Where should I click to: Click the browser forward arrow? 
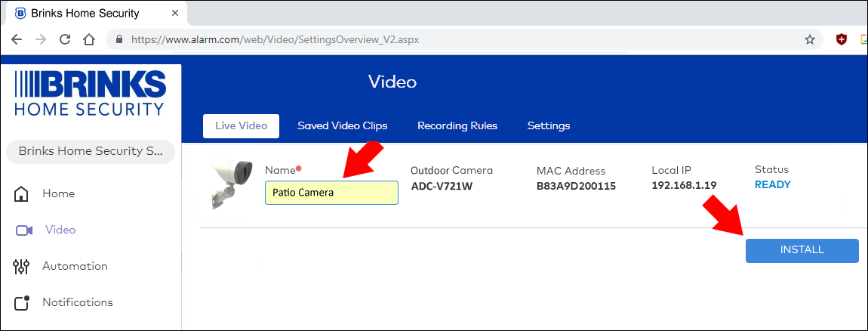41,39
